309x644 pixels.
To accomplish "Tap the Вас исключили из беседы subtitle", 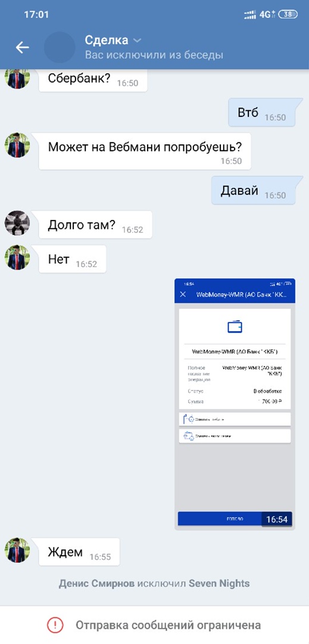I will 154,55.
